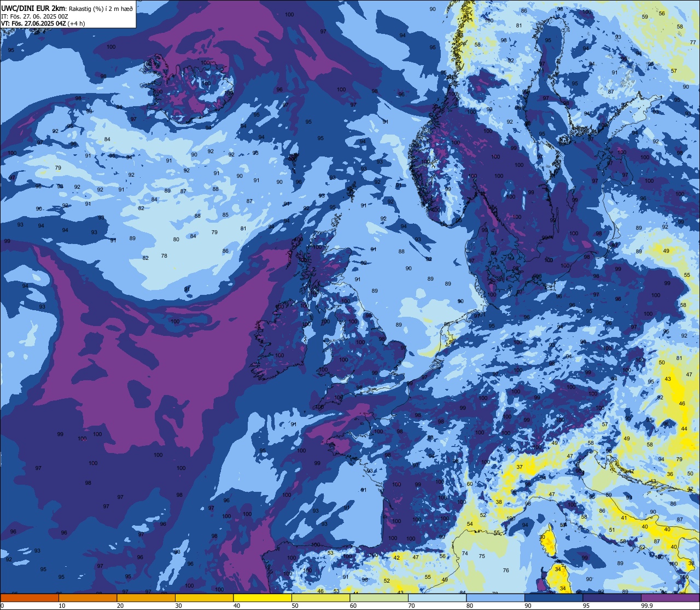700x610 pixels.
Task: Click the 30–40 gold legend segment
Action: 204,597
